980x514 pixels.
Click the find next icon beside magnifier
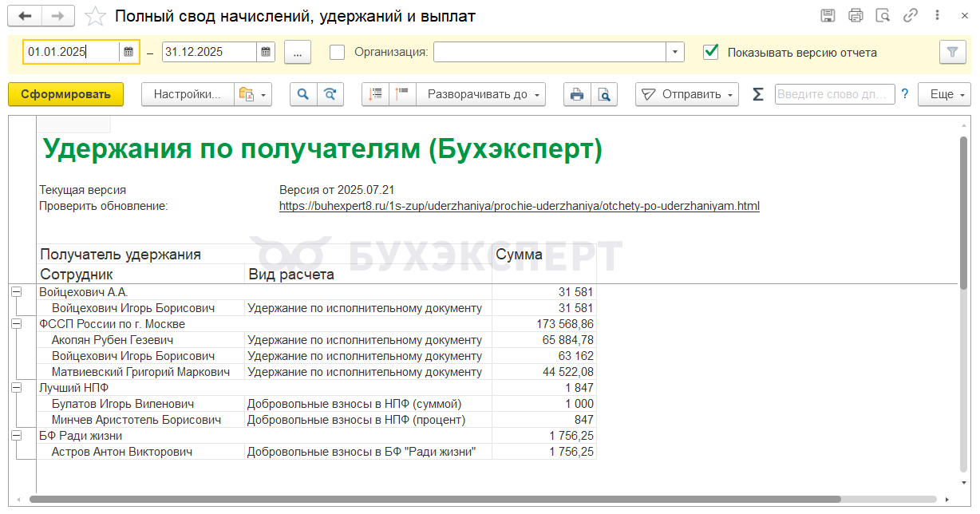click(x=330, y=94)
